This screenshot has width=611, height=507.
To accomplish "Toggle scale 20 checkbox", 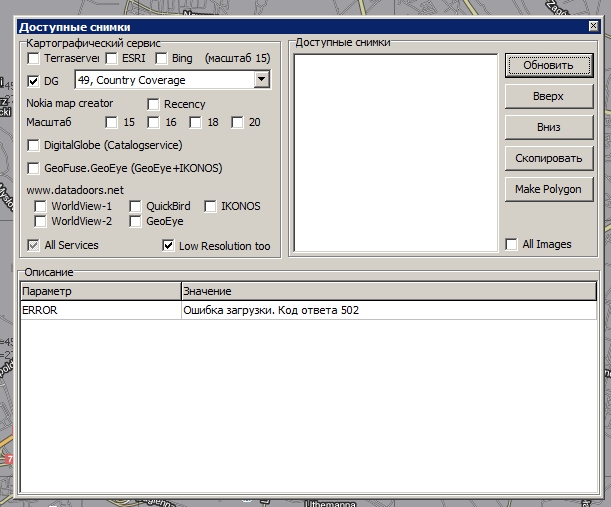I will (238, 123).
